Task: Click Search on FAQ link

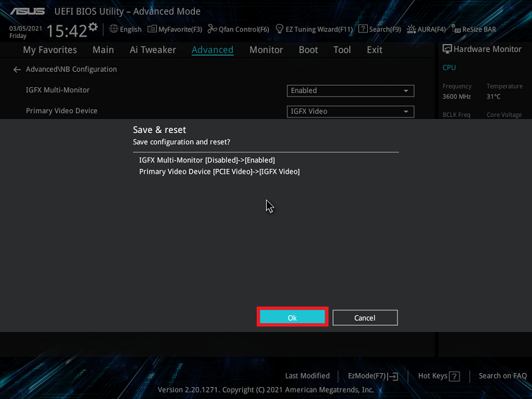Action: (x=502, y=376)
